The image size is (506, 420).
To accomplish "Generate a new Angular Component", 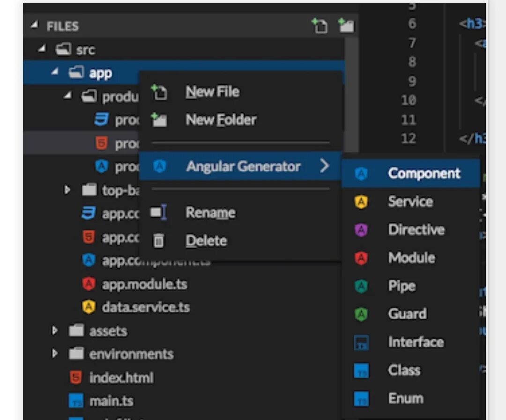I will [x=411, y=173].
